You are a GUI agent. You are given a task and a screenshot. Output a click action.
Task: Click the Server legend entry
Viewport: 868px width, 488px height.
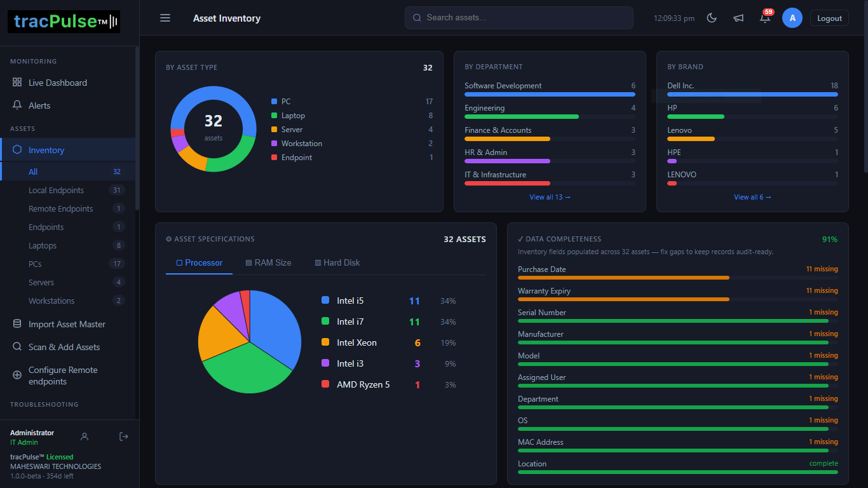pyautogui.click(x=352, y=130)
